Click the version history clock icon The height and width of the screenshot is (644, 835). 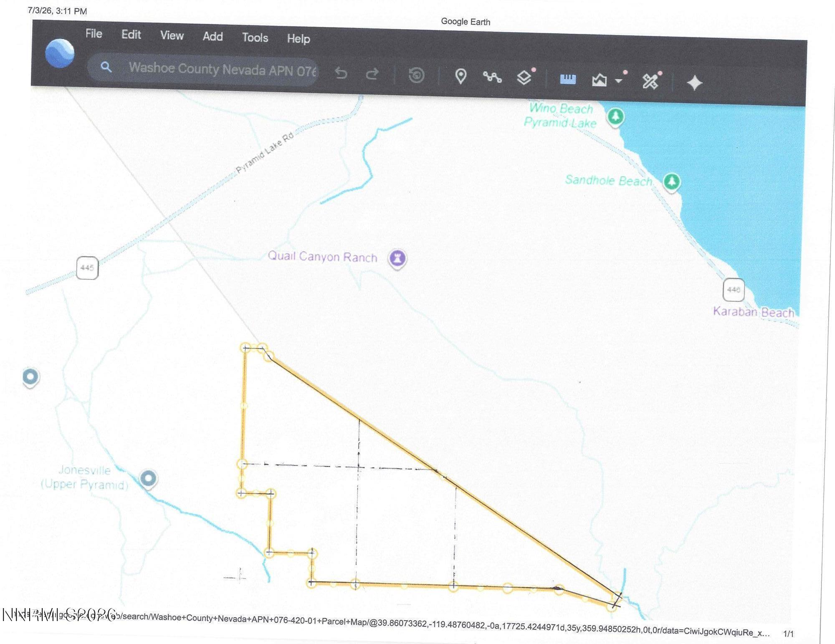tap(416, 75)
